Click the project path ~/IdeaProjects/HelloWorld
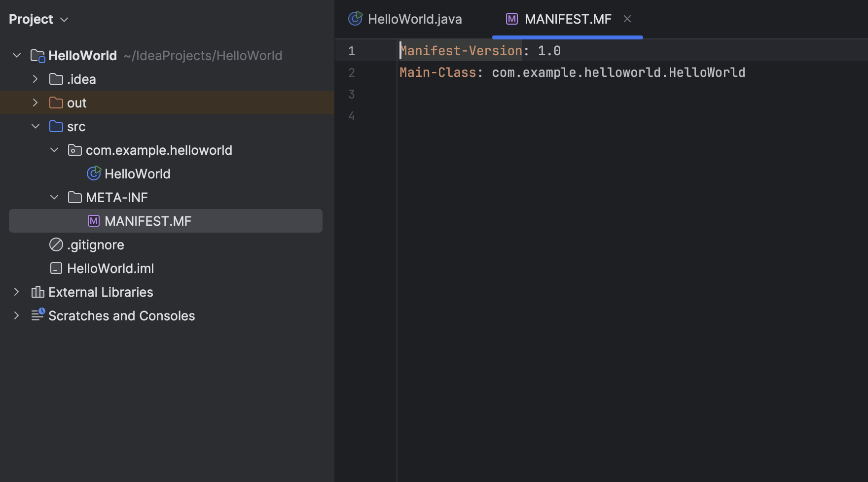This screenshot has height=482, width=868. (x=203, y=56)
